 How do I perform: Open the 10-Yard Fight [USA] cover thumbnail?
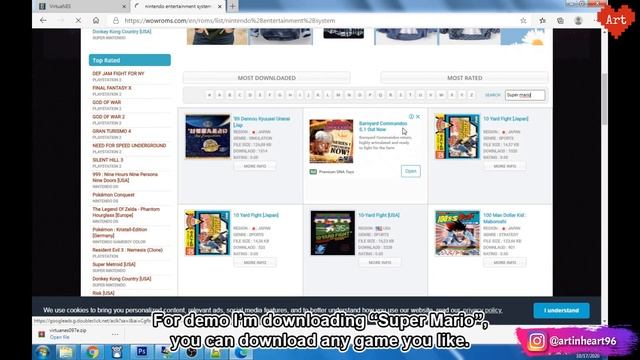[333, 233]
